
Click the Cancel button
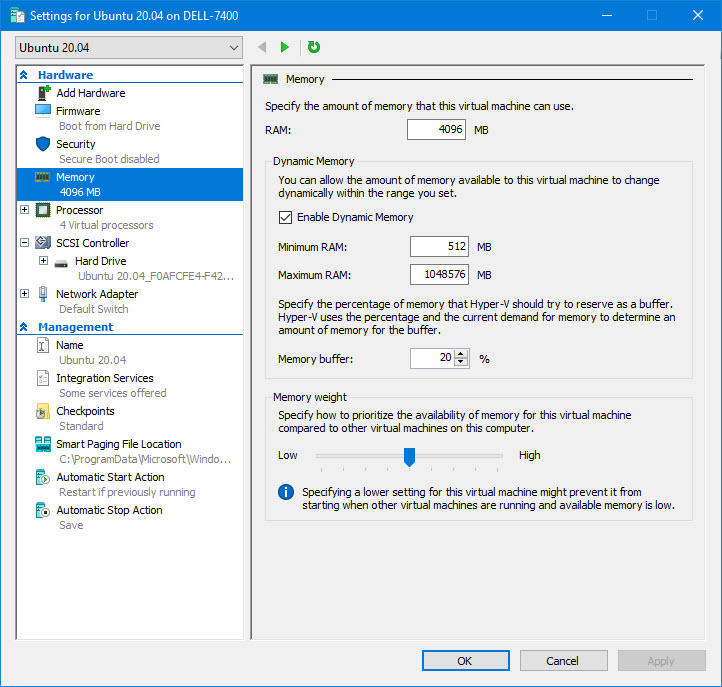click(563, 660)
